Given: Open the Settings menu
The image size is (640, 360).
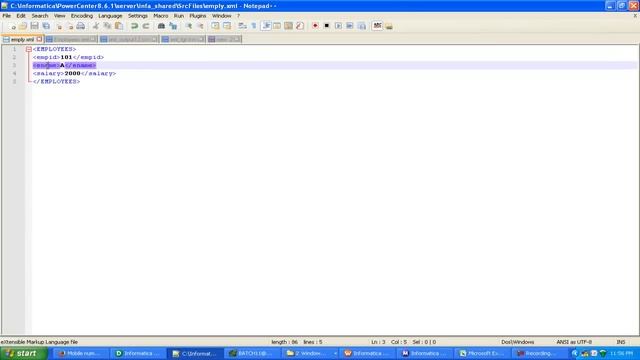Looking at the screenshot, I should [x=138, y=16].
